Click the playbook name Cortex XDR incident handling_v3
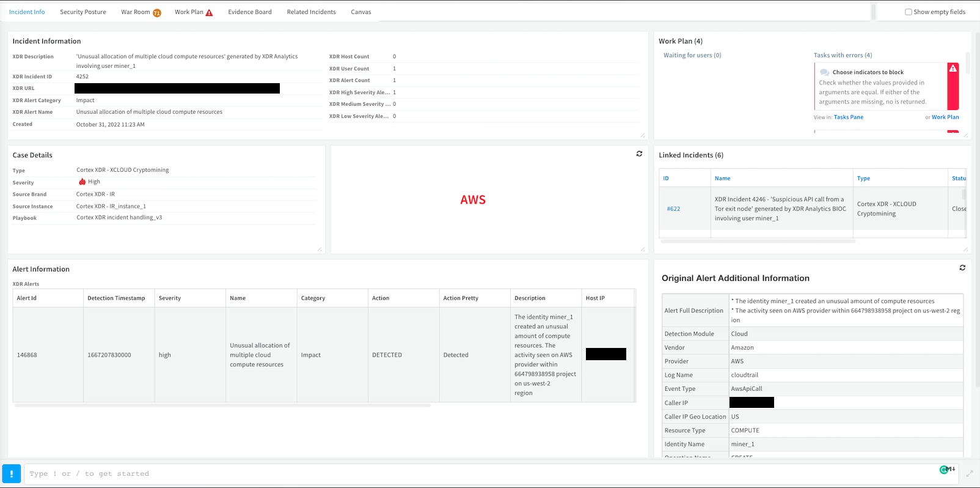The image size is (980, 488). (119, 218)
